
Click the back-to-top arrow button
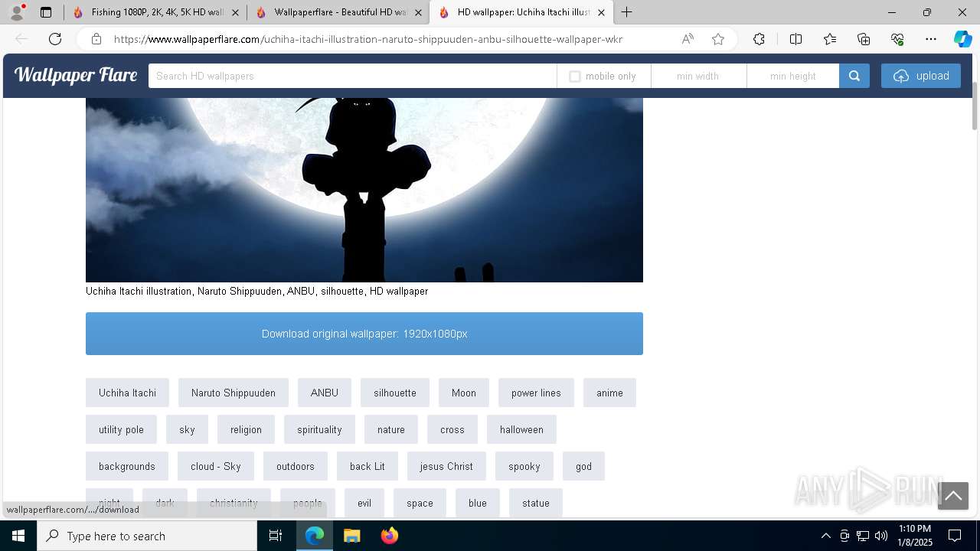[x=953, y=496]
